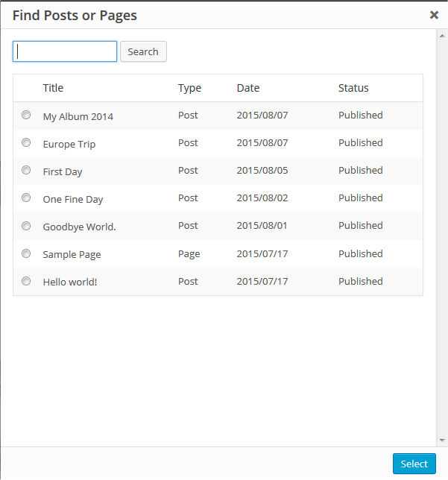The image size is (448, 480).
Task: Click the My Album 2014 title
Action: [x=78, y=116]
